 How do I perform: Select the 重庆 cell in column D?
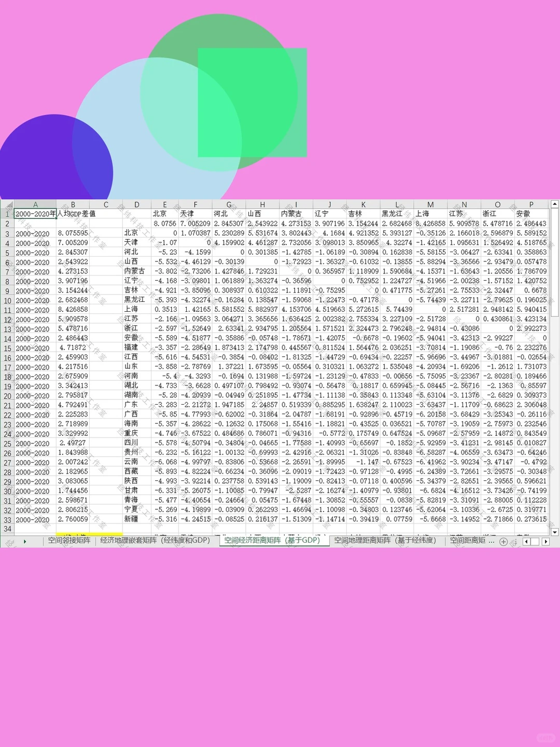[137, 433]
